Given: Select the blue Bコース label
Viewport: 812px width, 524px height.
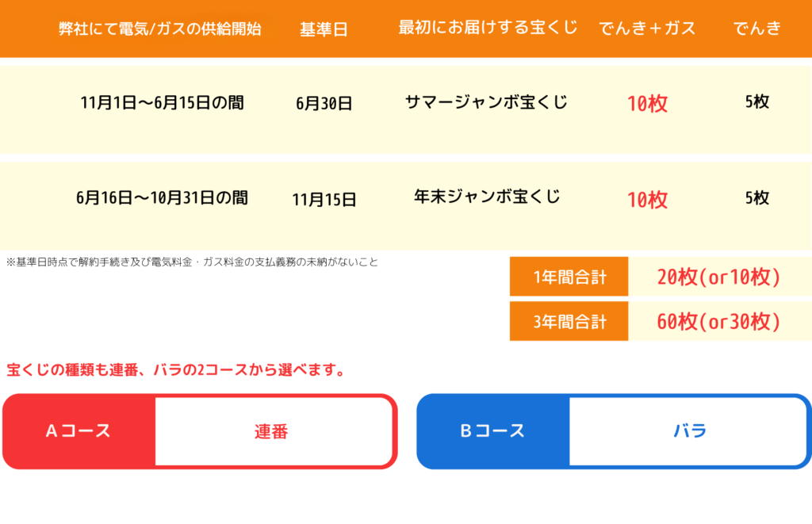Looking at the screenshot, I should point(493,430).
